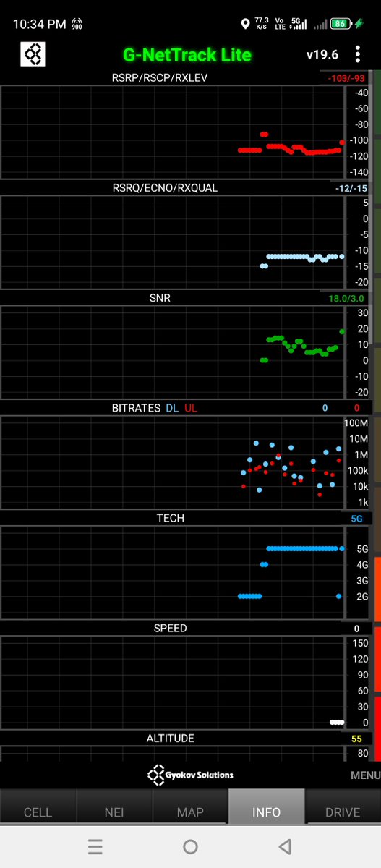Screen dimensions: 381x868
Task: Tap the 10:34 PM clock
Action: pyautogui.click(x=40, y=24)
